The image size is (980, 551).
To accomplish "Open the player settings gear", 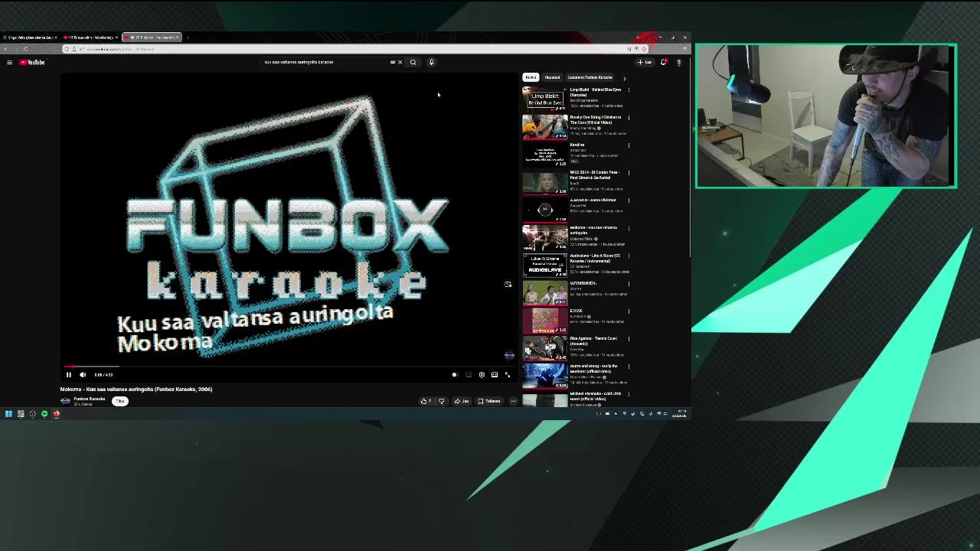I will point(482,375).
